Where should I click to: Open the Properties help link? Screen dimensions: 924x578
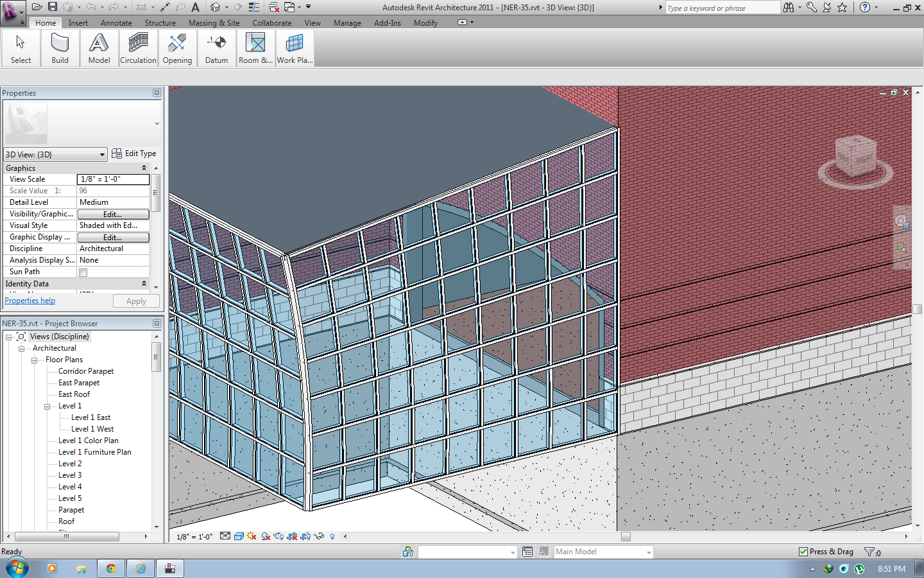(x=30, y=301)
